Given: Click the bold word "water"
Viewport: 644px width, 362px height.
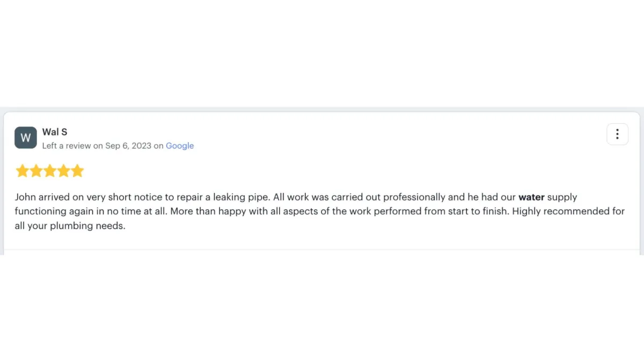Looking at the screenshot, I should click(x=531, y=197).
